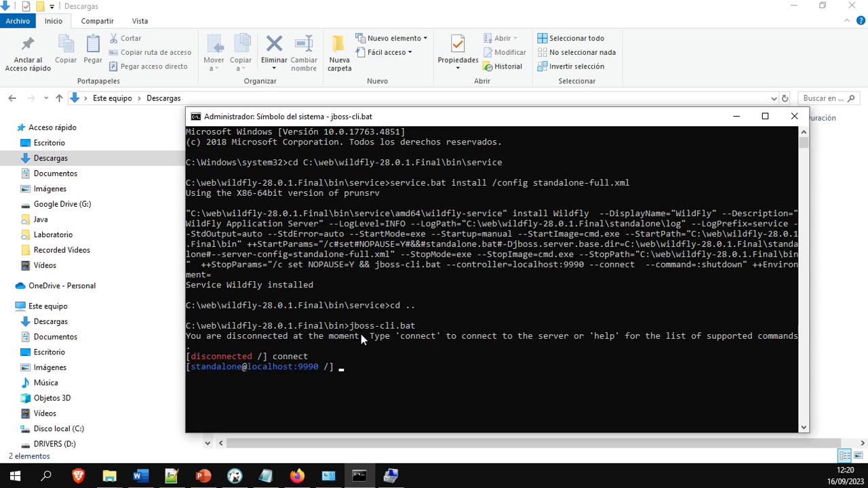Image resolution: width=868 pixels, height=488 pixels.
Task: Go back with the Explorer back arrow
Action: click(12, 98)
